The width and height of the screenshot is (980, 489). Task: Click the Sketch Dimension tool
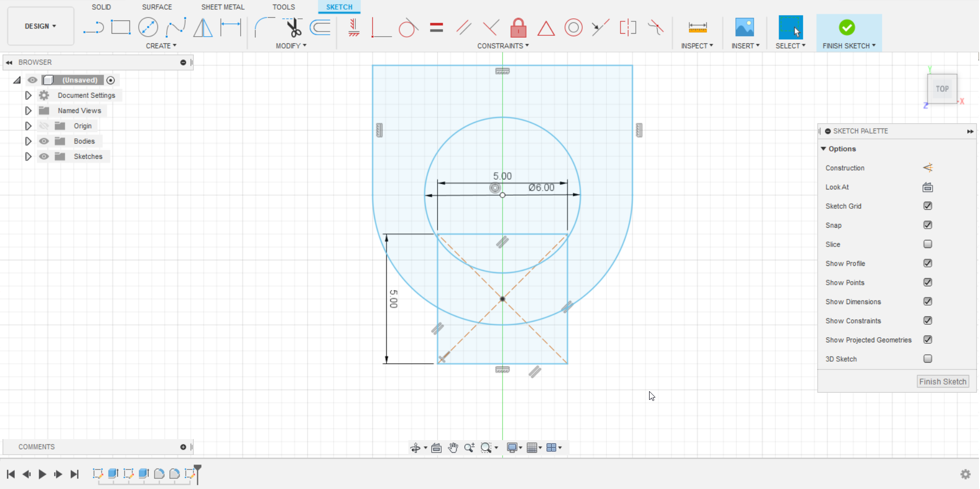[230, 28]
